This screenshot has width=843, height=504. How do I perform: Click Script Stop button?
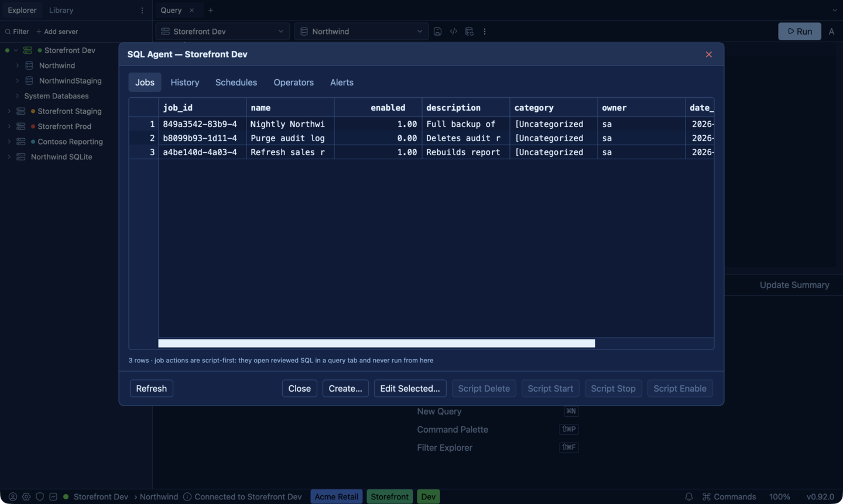coord(613,389)
